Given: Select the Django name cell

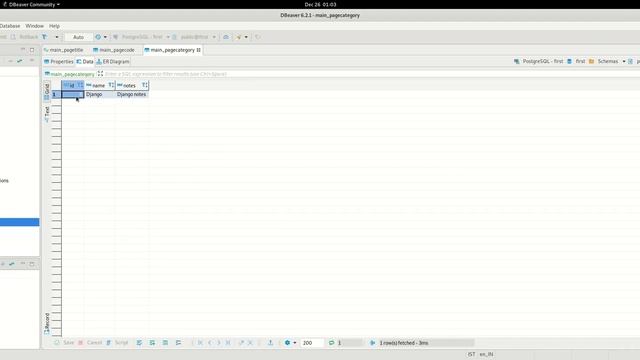Looking at the screenshot, I should point(100,94).
